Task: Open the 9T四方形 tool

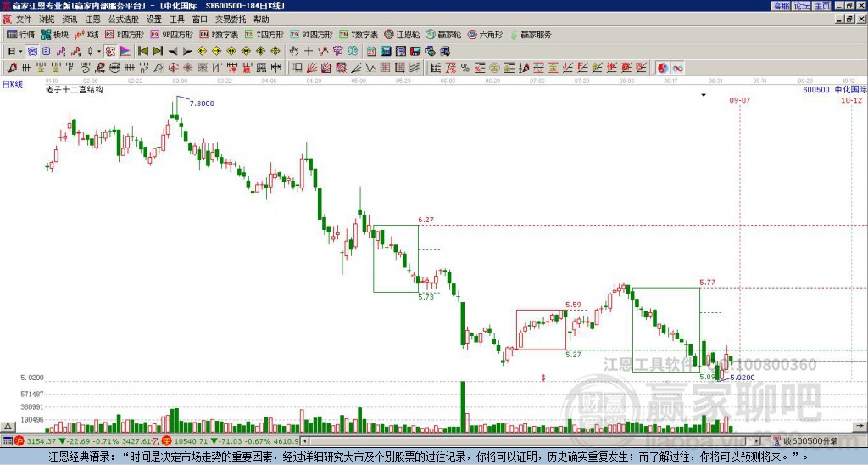Action: pos(312,34)
